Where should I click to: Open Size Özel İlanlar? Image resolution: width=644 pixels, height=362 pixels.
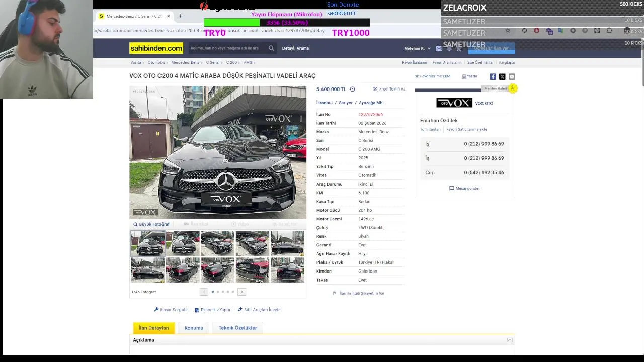point(480,63)
